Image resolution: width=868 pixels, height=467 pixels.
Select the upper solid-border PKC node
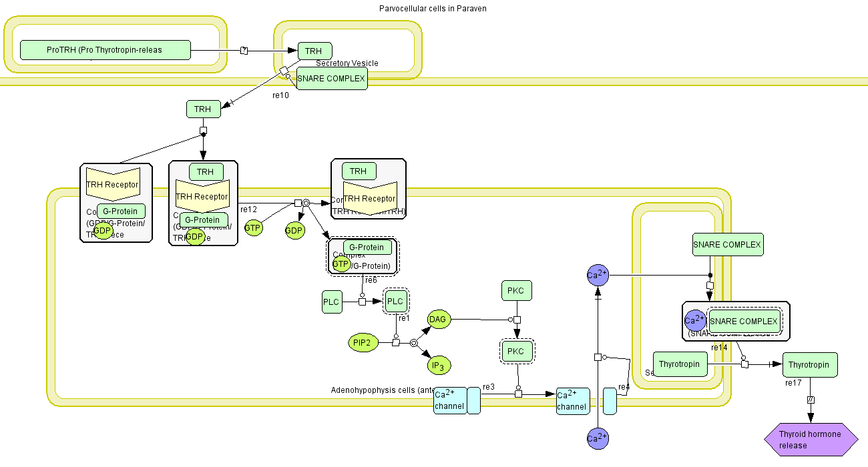(516, 291)
